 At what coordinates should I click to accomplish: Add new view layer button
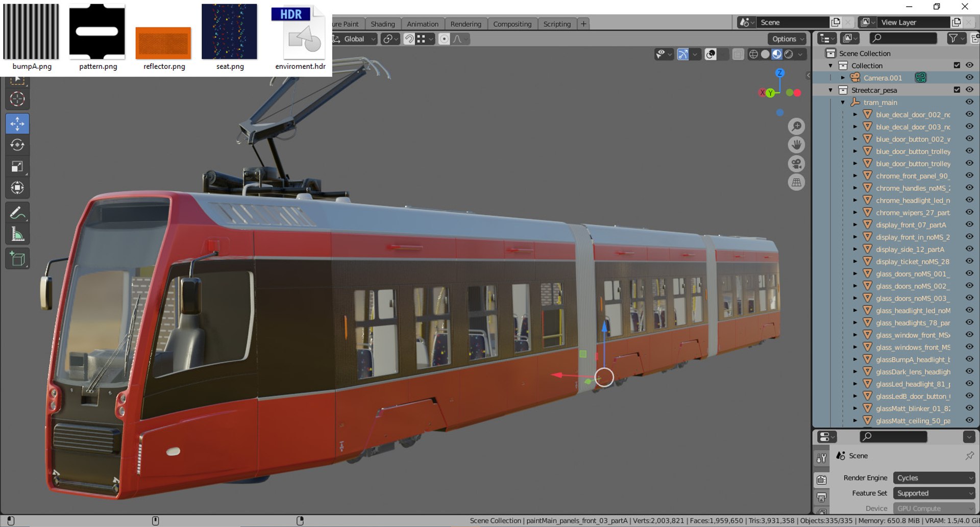(956, 22)
